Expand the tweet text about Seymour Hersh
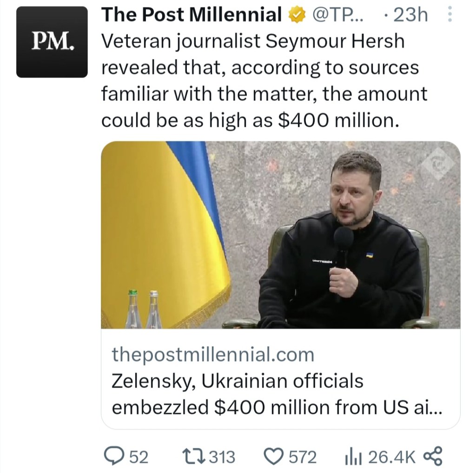 tap(264, 81)
